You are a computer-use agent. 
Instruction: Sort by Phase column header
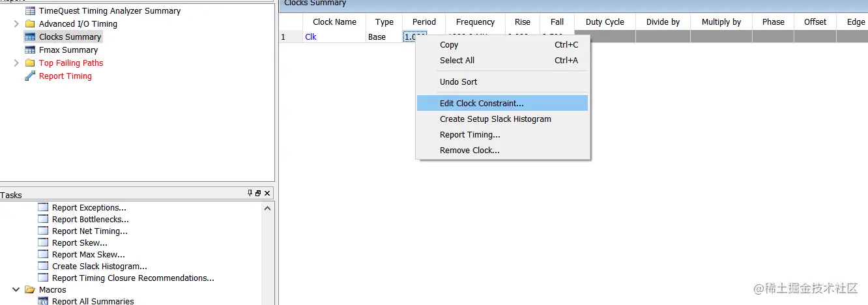pyautogui.click(x=774, y=22)
